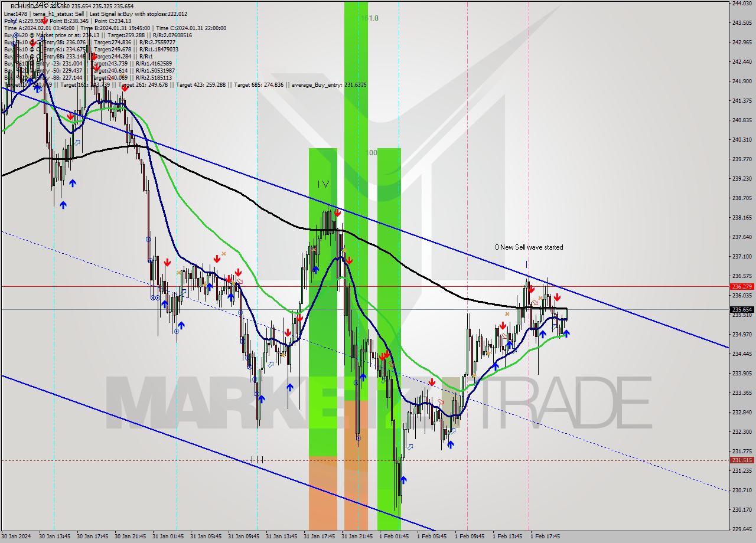Click the 242.440 price axis label

point(741,62)
